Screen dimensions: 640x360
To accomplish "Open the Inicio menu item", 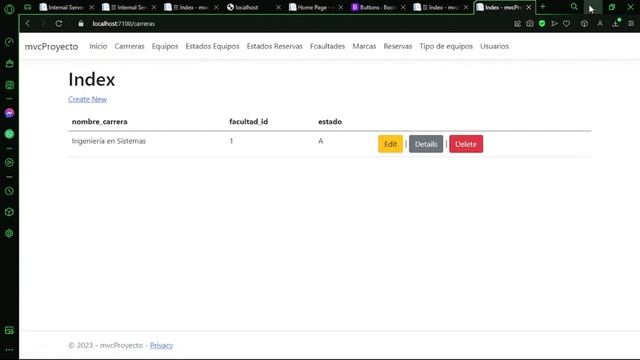I will coord(98,47).
